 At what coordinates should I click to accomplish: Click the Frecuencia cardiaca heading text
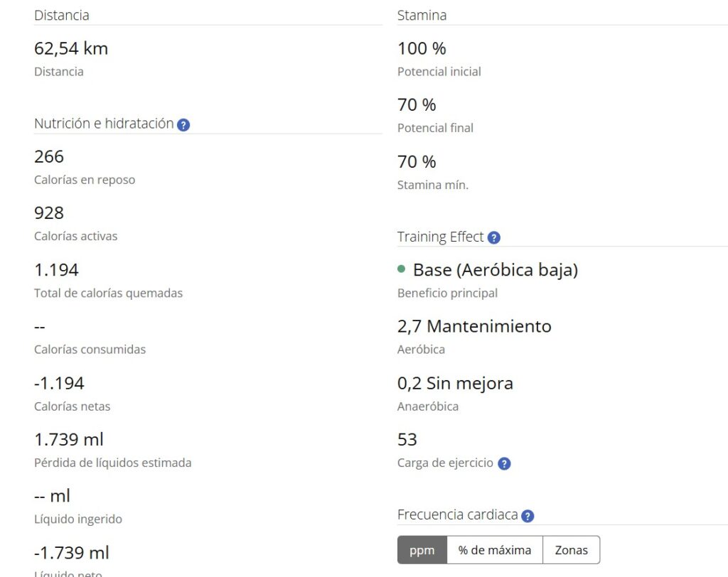[x=457, y=515]
